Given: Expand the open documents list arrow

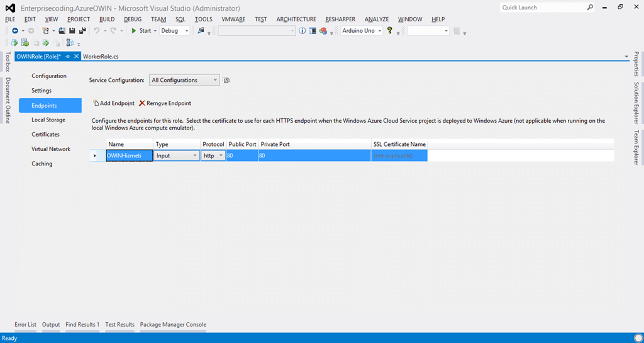Looking at the screenshot, I should coord(626,57).
